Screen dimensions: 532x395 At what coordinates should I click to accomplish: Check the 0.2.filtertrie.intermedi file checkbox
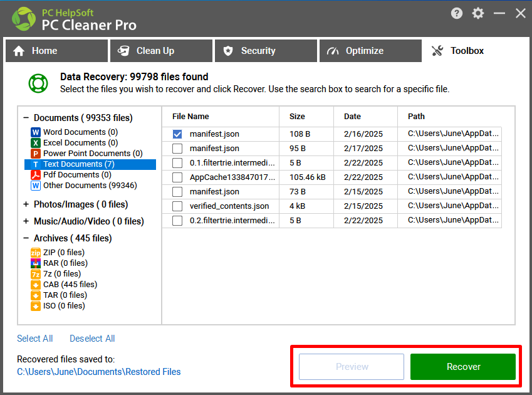[177, 221]
